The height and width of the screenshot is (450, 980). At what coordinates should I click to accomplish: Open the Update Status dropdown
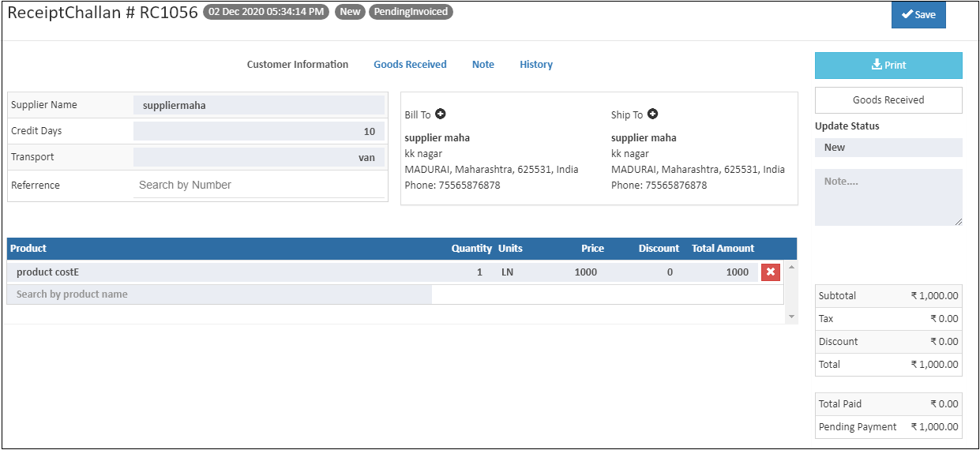[888, 148]
